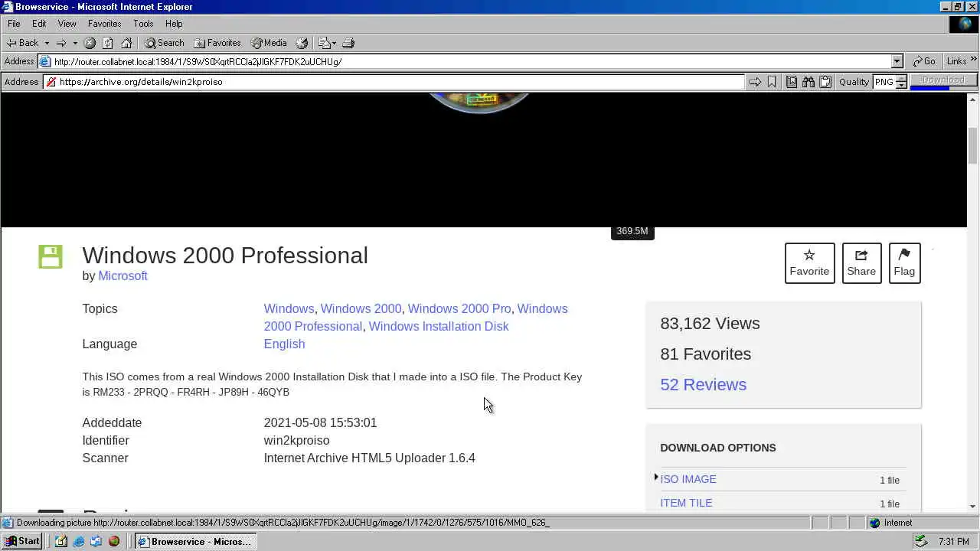Click the Flag button
The width and height of the screenshot is (980, 551).
pos(904,262)
